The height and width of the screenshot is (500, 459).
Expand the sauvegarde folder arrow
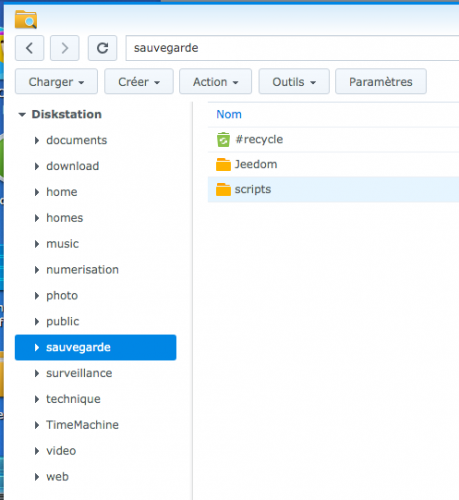pyautogui.click(x=37, y=348)
